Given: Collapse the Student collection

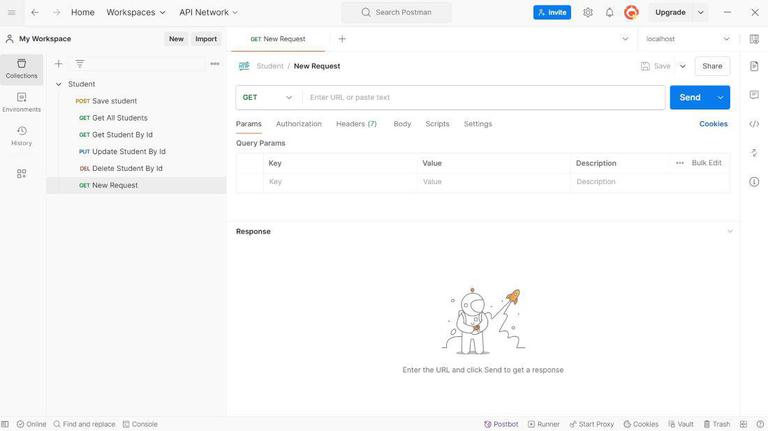Looking at the screenshot, I should coord(59,84).
